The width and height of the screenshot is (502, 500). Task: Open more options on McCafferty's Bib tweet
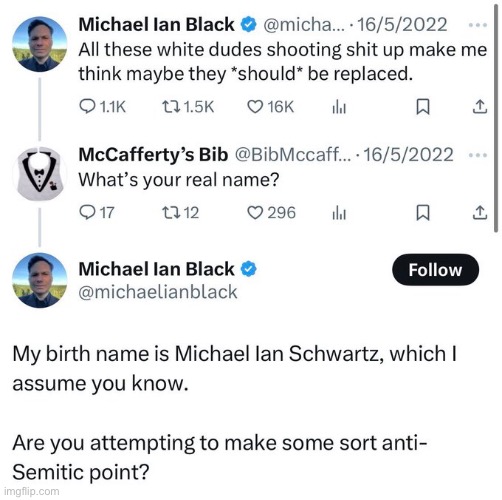click(x=478, y=155)
